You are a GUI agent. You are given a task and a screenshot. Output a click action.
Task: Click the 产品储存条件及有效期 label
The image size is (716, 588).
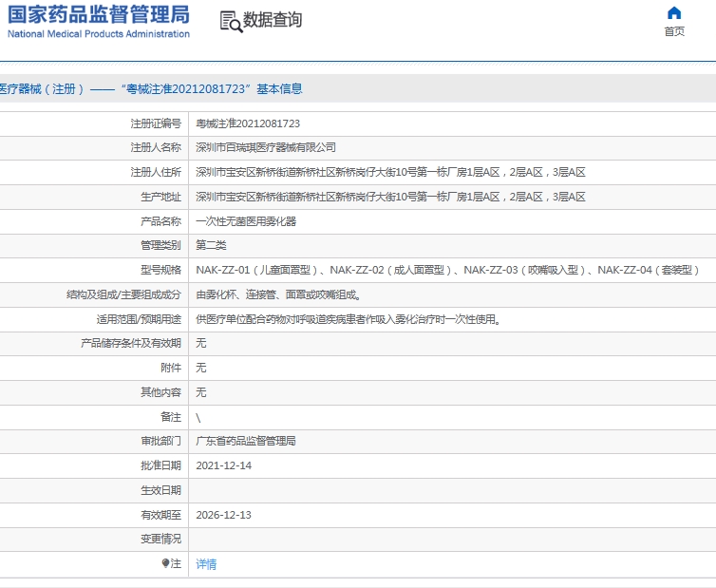tap(131, 343)
